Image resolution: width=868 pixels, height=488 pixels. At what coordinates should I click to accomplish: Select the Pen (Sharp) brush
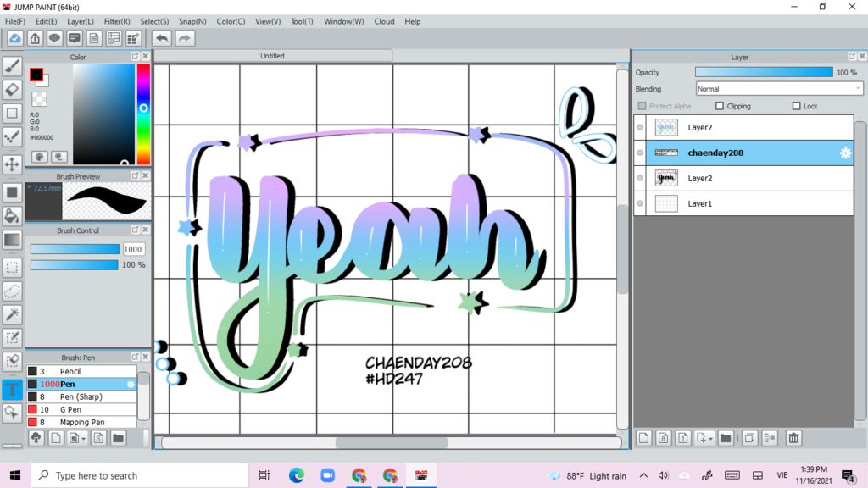81,396
